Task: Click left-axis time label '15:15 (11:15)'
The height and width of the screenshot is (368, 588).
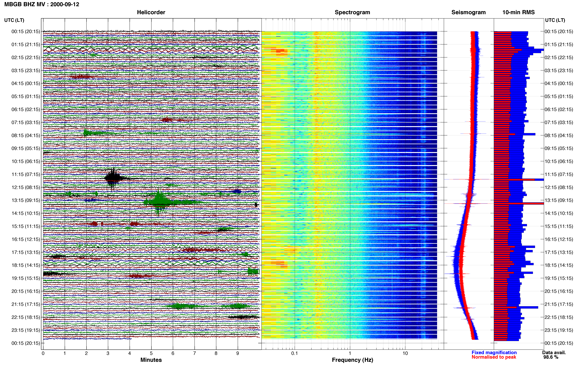Action: [26, 226]
